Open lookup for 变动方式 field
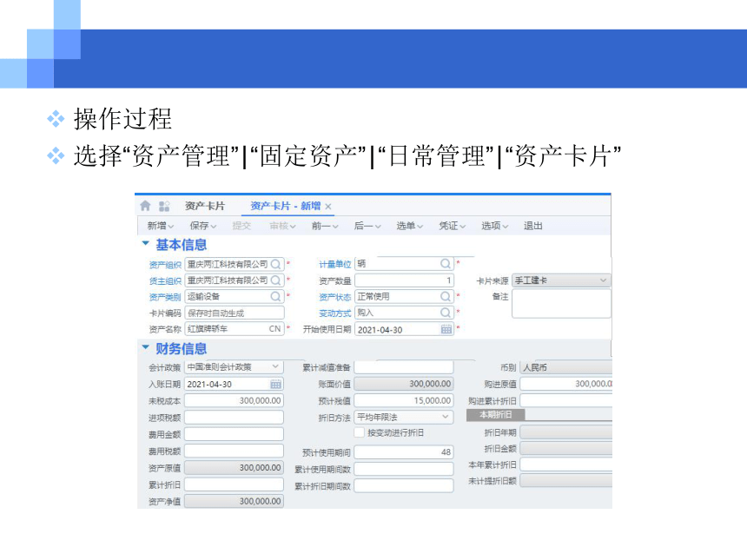This screenshot has width=747, height=560. pos(446,313)
